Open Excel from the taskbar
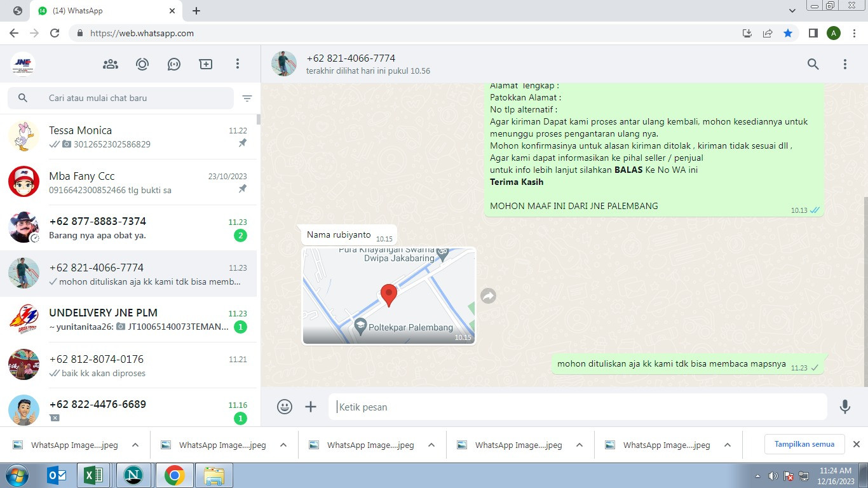The height and width of the screenshot is (488, 868). (x=94, y=475)
